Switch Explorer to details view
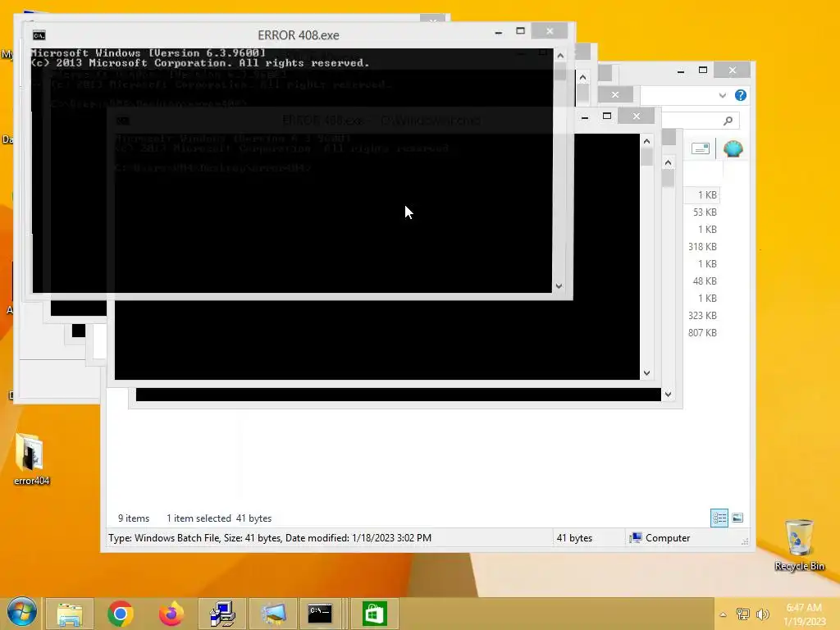This screenshot has height=630, width=840. (719, 518)
